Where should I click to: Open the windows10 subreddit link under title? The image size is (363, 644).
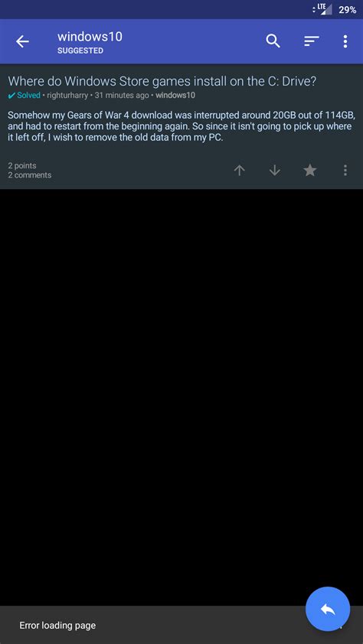(x=175, y=96)
